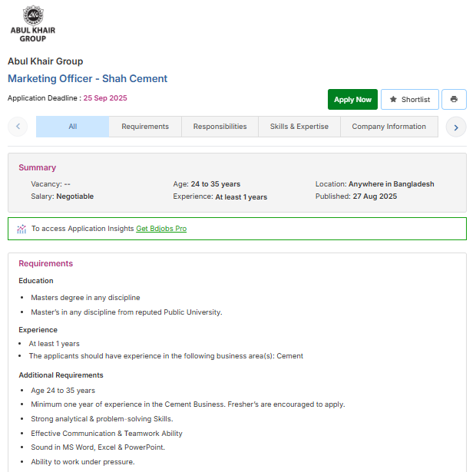Open the Responsibilities tab
The image size is (476, 472).
[x=220, y=127]
